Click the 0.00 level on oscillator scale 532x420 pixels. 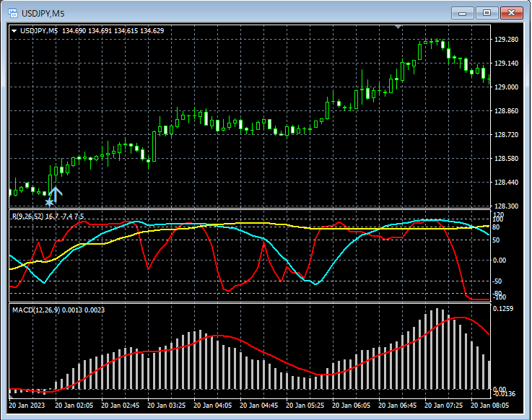(499, 261)
